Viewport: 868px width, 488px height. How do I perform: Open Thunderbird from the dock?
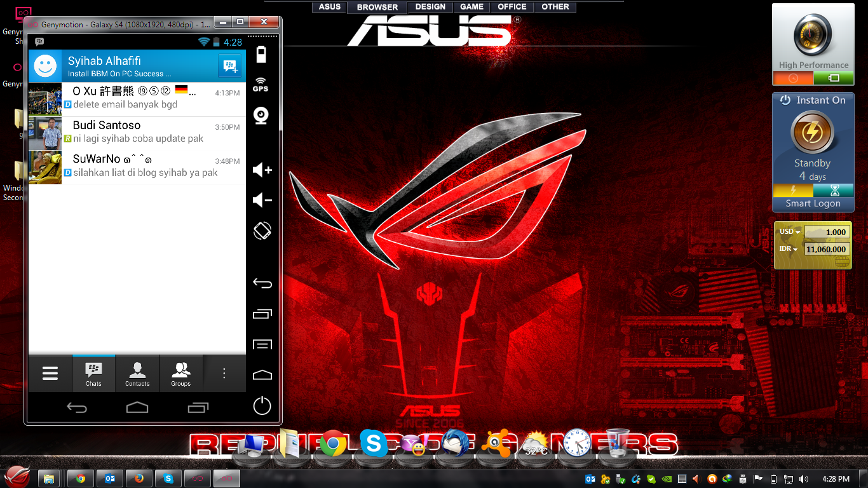click(x=455, y=443)
